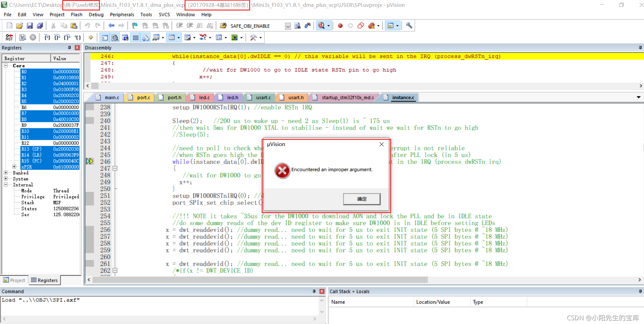
Task: Open the Find in Files icon
Action: pyautogui.click(x=223, y=26)
